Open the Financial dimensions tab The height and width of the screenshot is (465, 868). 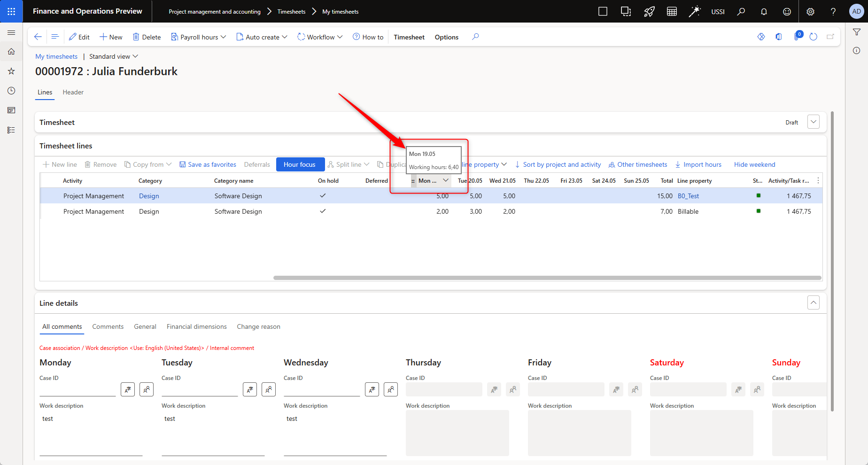pyautogui.click(x=196, y=327)
